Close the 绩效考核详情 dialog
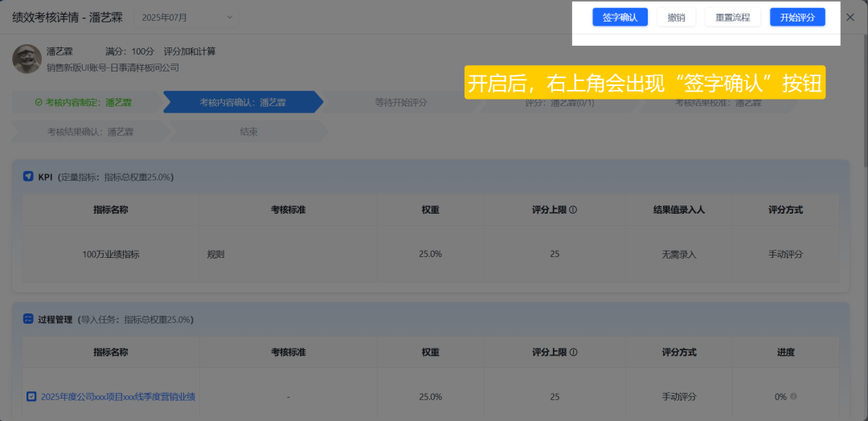This screenshot has height=421, width=868. pyautogui.click(x=850, y=17)
